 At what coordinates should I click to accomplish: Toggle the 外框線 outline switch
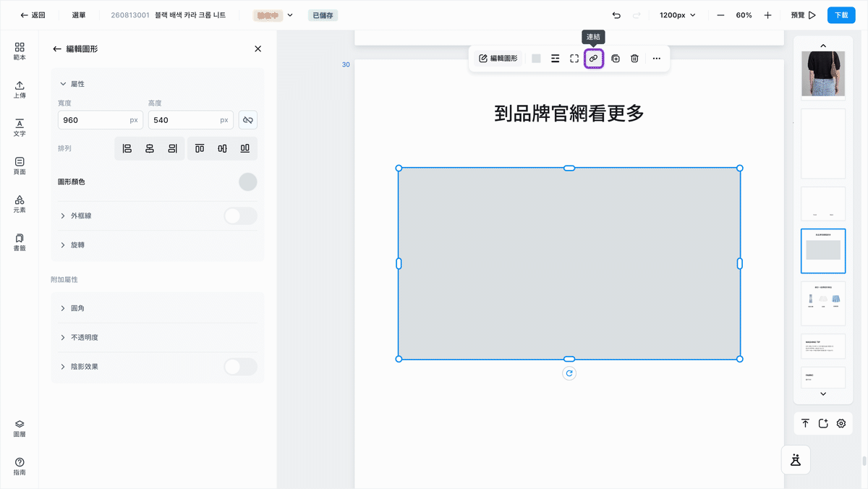coord(240,216)
